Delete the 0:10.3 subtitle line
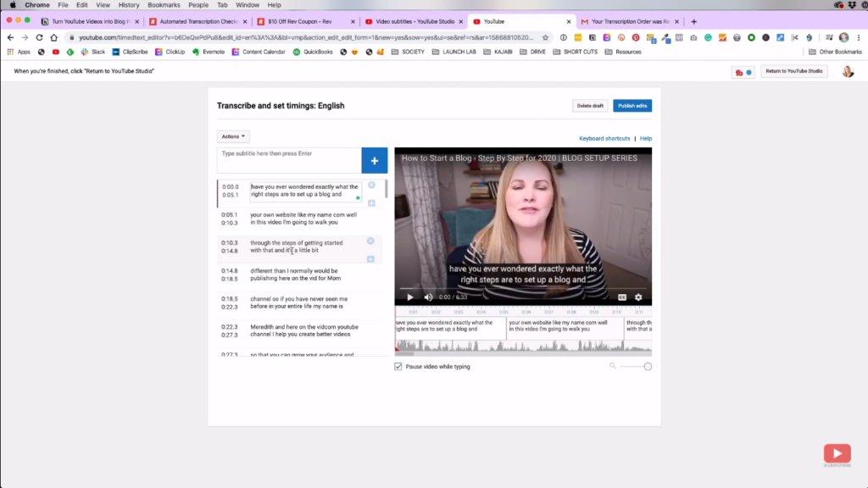The image size is (868, 488). click(370, 241)
